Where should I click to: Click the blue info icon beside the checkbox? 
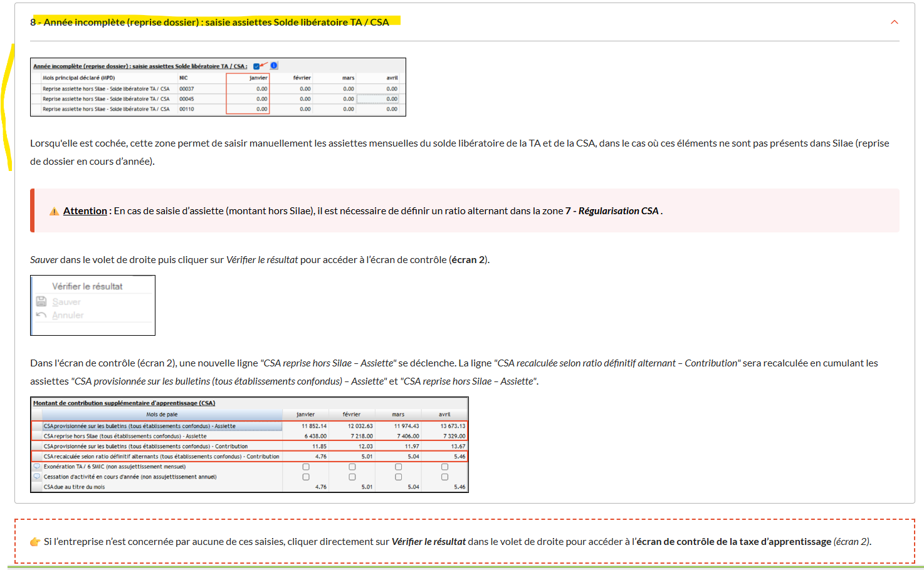click(274, 65)
